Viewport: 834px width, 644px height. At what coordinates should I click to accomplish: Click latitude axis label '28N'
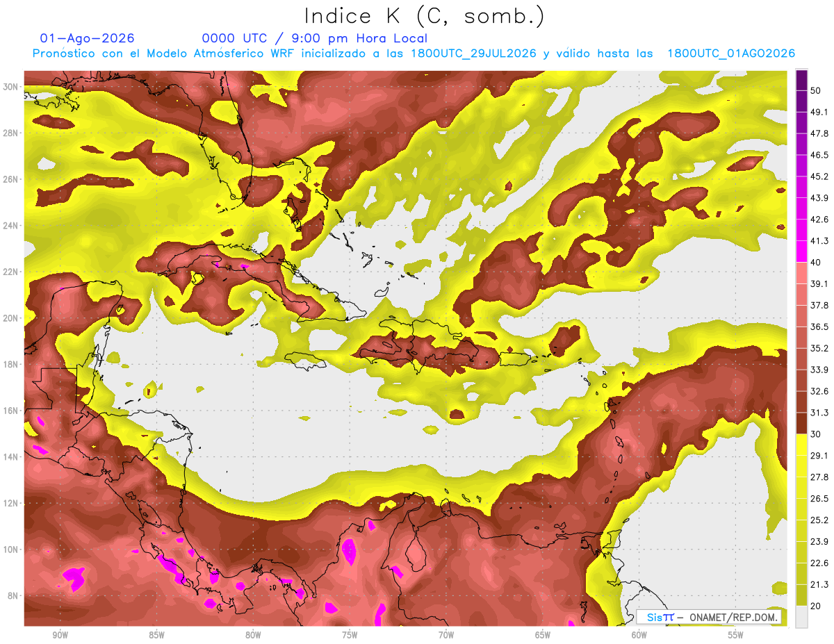click(x=10, y=133)
